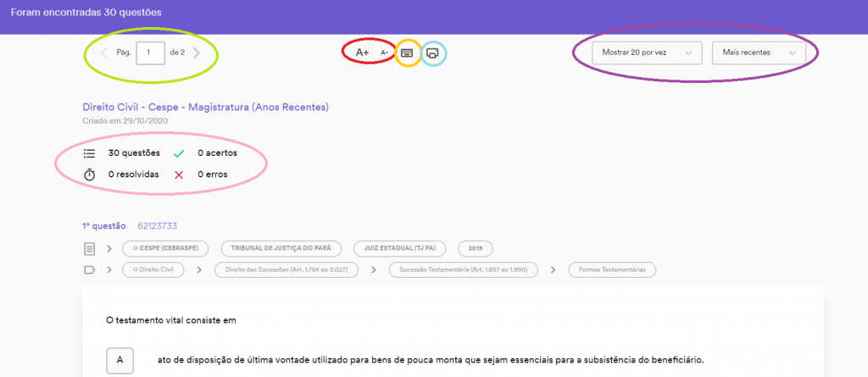Click chevron before Formas Testamentárias tag
This screenshot has height=377, width=868.
point(553,270)
